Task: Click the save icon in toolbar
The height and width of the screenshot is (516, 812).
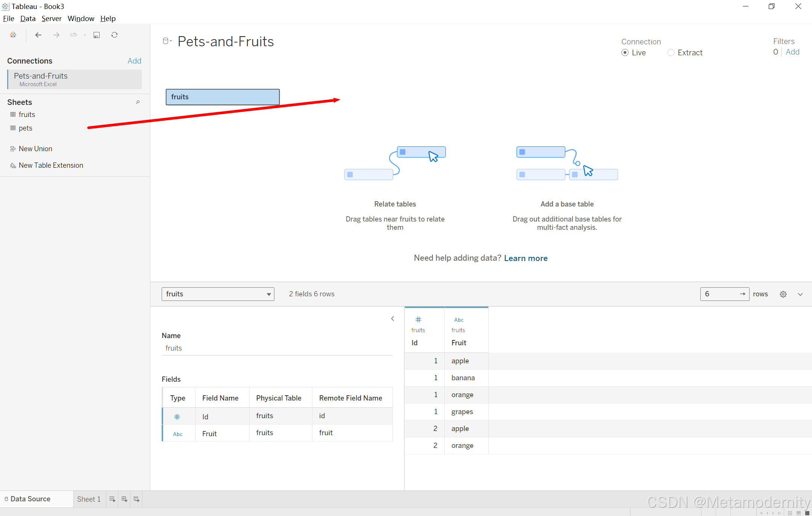Action: pyautogui.click(x=97, y=35)
